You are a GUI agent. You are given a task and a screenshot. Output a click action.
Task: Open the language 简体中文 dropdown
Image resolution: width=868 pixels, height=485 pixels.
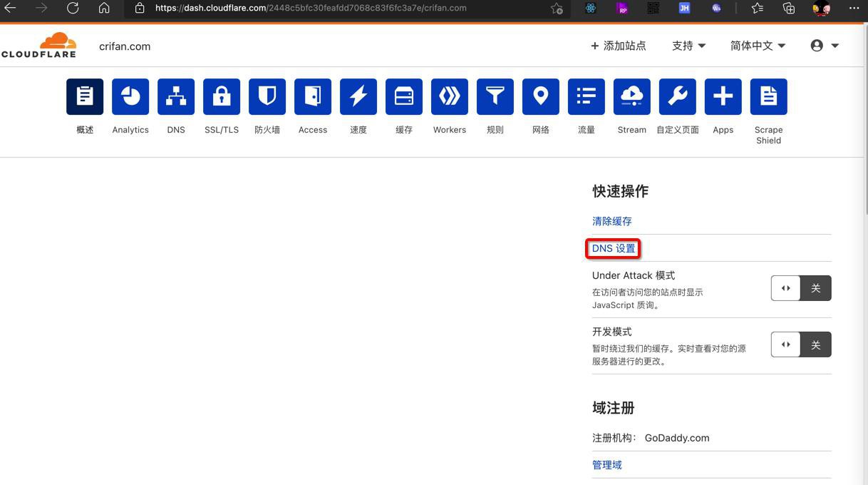[758, 46]
